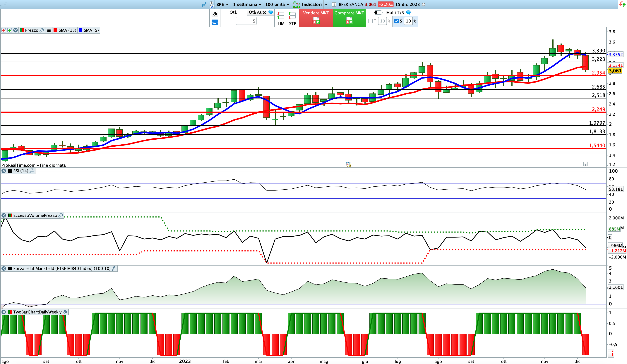This screenshot has width=627, height=364.
Task: Open the 1 settimana timeframe dropdown
Action: pos(247,4)
